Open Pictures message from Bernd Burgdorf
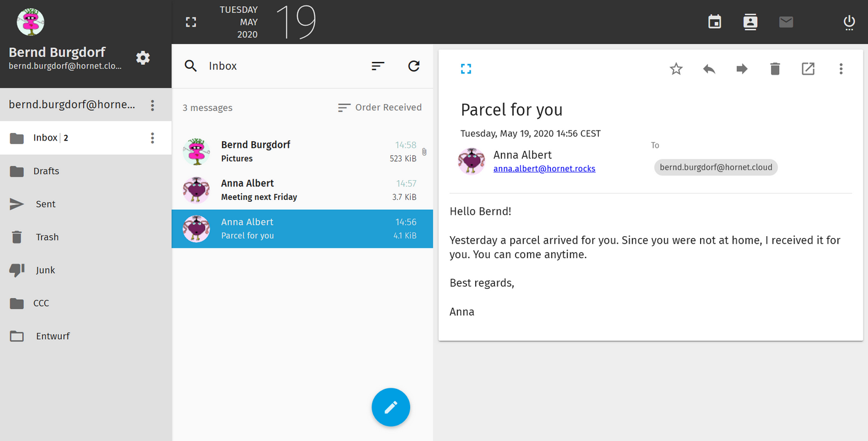Image resolution: width=868 pixels, height=441 pixels. pyautogui.click(x=302, y=151)
